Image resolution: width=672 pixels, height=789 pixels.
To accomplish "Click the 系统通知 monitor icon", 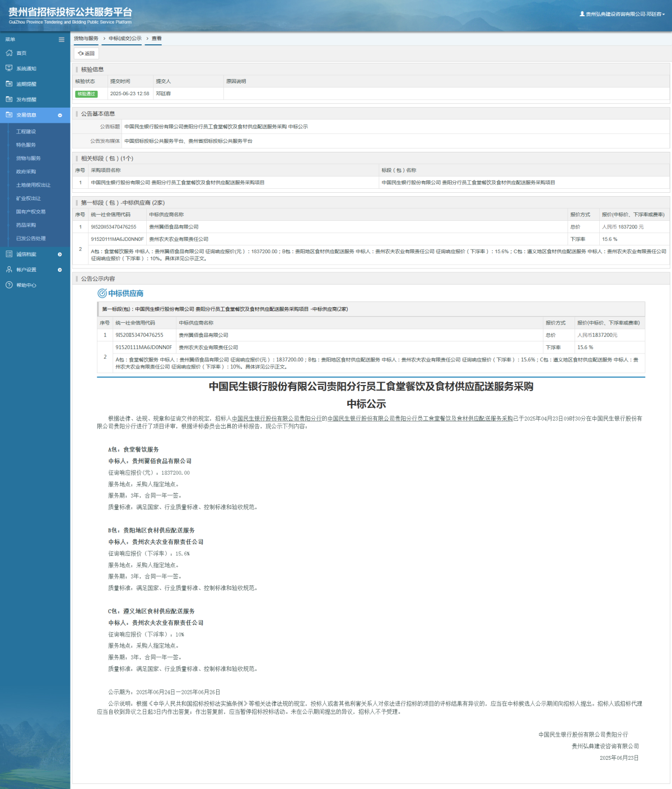I will point(9,68).
